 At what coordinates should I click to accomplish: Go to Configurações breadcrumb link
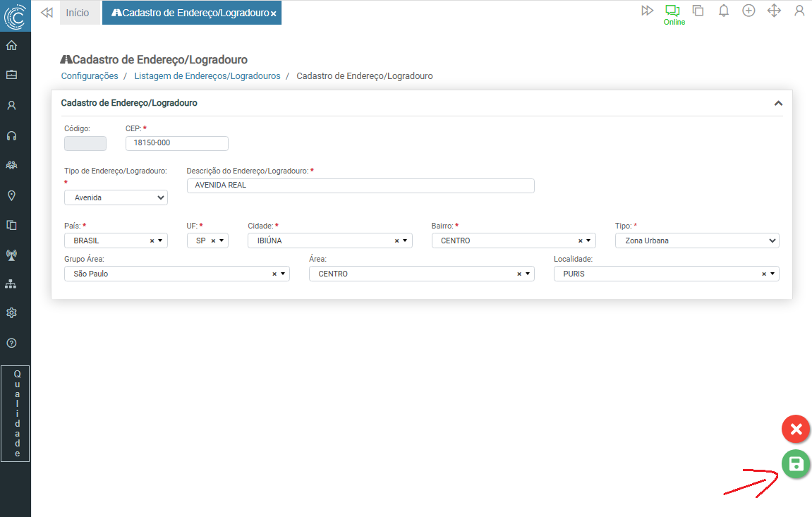[x=90, y=75]
